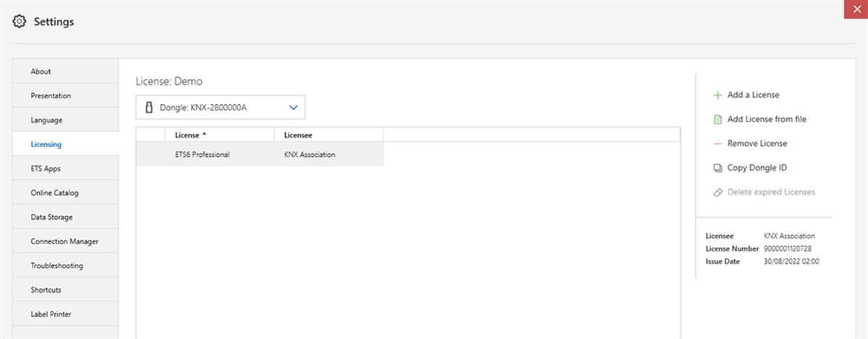This screenshot has height=339, width=868.
Task: Click the green plus icon for Add a License
Action: 718,95
